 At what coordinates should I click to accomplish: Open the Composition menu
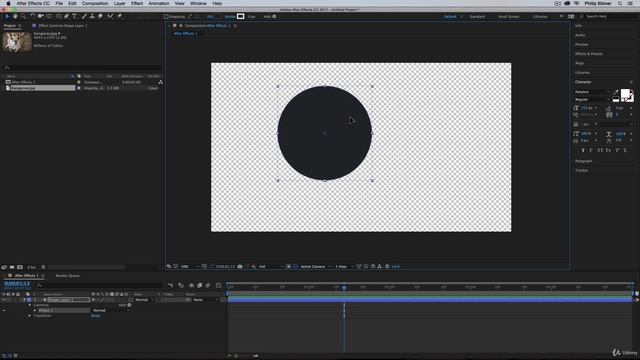(95, 3)
